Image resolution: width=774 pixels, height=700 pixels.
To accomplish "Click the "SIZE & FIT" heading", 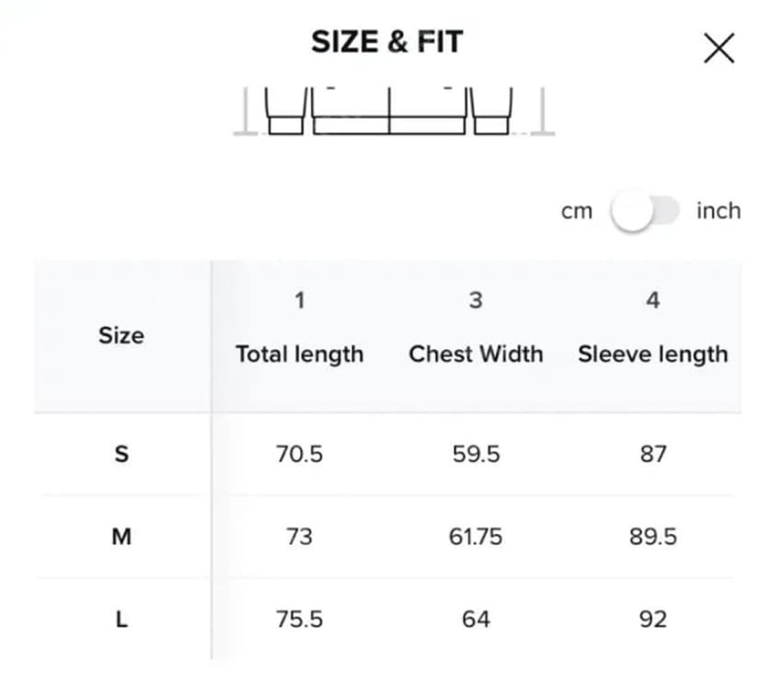I will click(x=387, y=43).
